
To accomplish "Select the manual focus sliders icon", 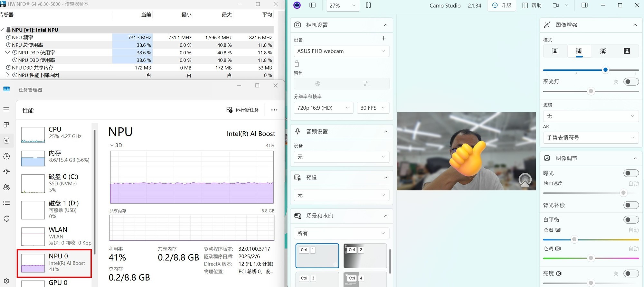I will [366, 84].
